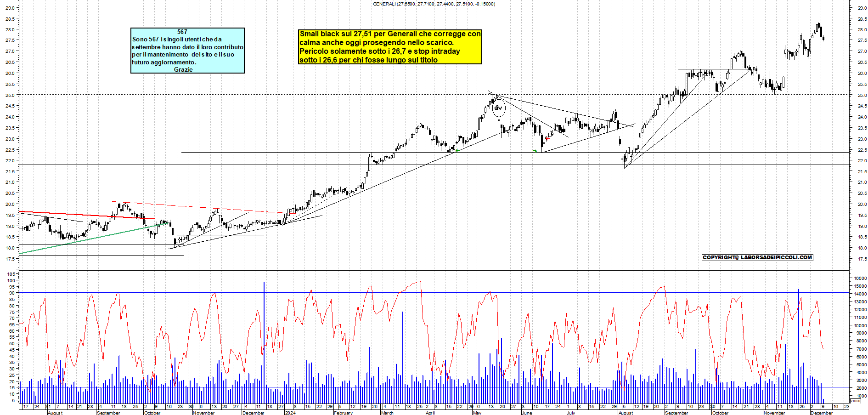868x415 pixels.
Task: Click the '29.0' value on the right price axis
Action: (x=862, y=8)
